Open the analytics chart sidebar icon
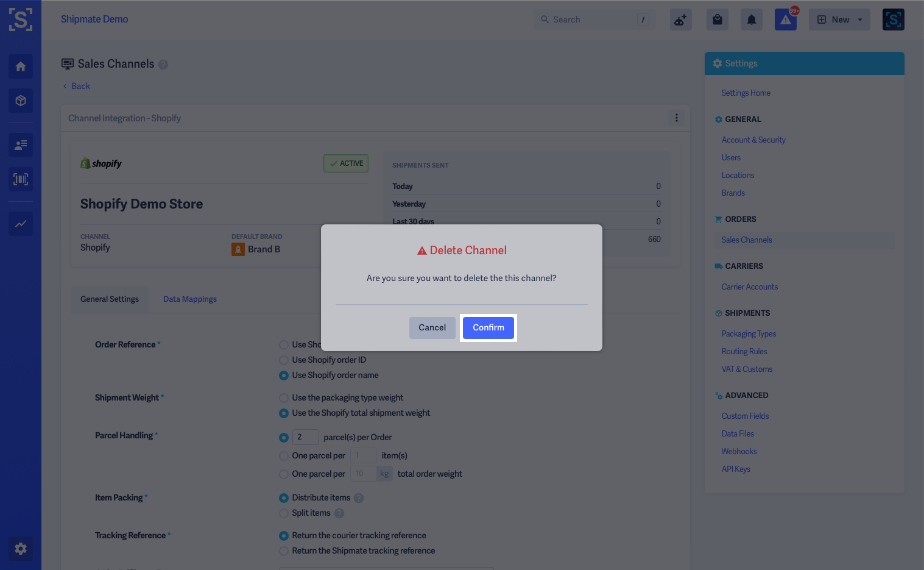Image resolution: width=924 pixels, height=570 pixels. [20, 223]
